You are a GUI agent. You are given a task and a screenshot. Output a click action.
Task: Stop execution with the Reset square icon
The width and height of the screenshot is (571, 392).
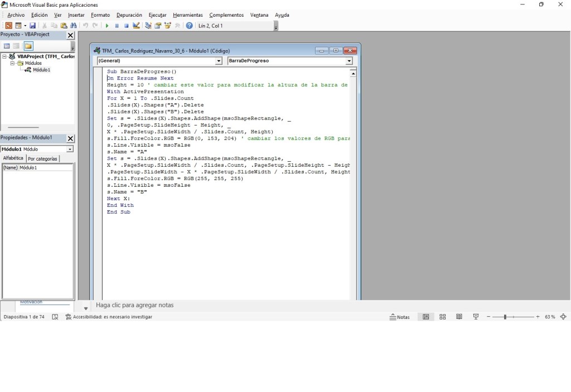coord(126,26)
